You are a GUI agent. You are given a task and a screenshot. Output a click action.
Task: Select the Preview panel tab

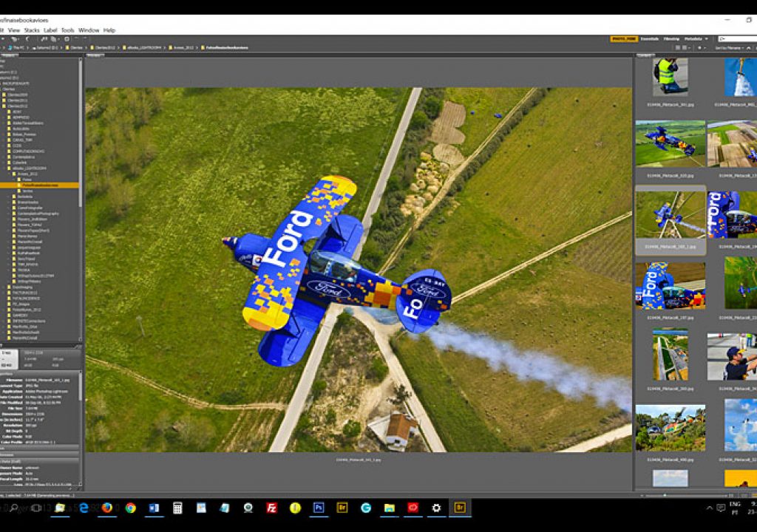tap(95, 55)
